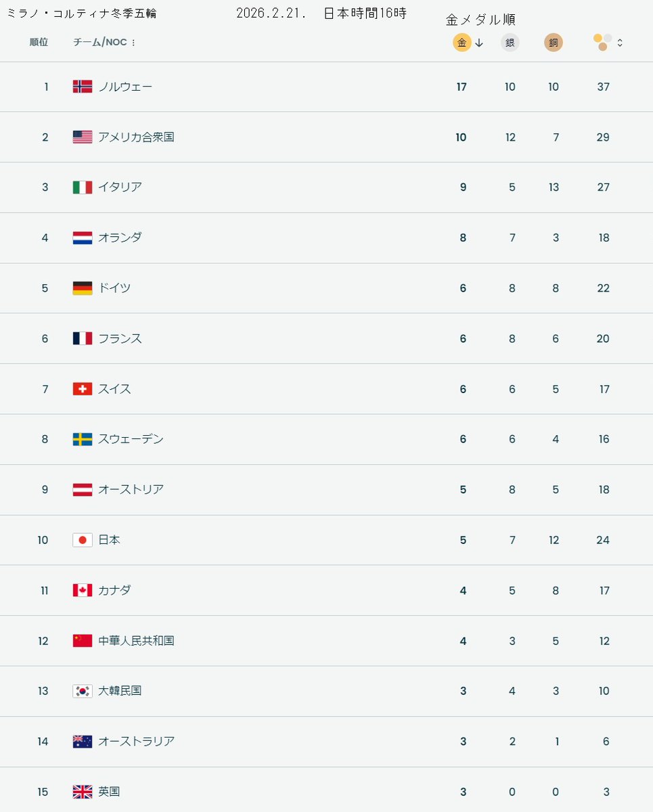Click the Switzerland flag icon
This screenshot has height=812, width=653.
pyautogui.click(x=83, y=389)
